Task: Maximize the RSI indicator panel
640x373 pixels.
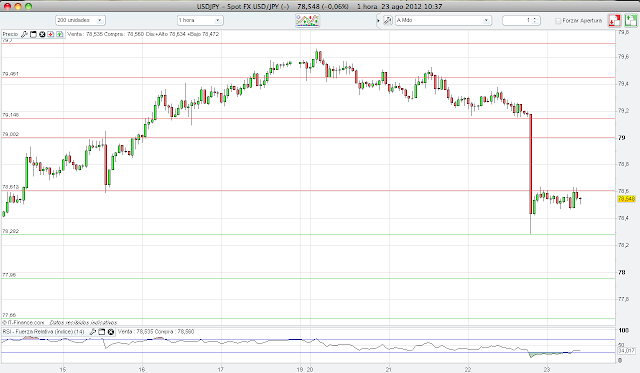Action: (x=102, y=332)
